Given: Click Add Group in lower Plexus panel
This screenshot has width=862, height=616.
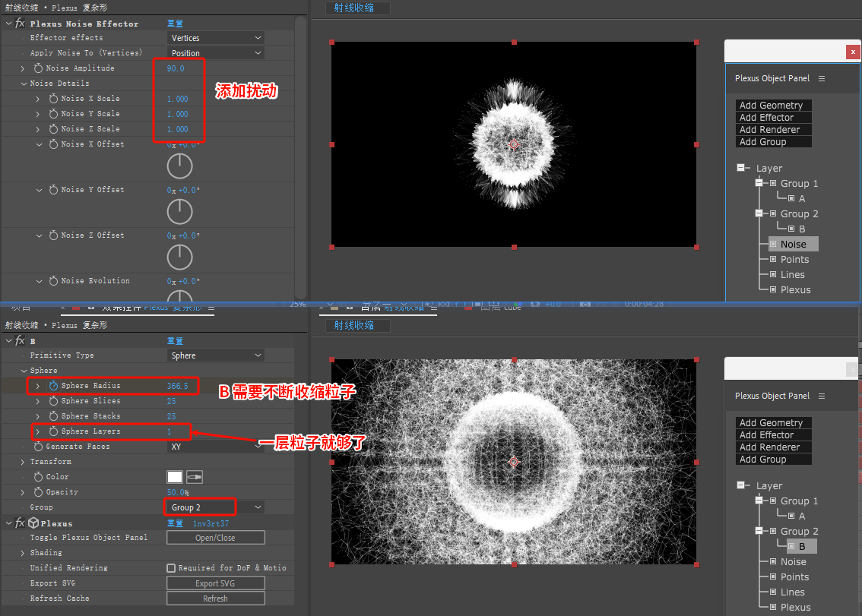Looking at the screenshot, I should [x=774, y=459].
